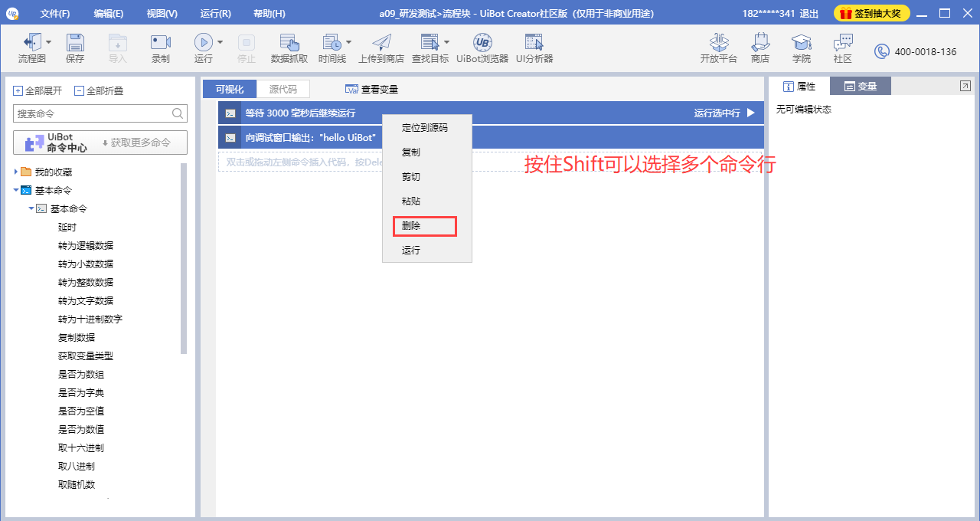Open the UI Analyzer (UI分析器) tool
980x521 pixels.
point(534,48)
